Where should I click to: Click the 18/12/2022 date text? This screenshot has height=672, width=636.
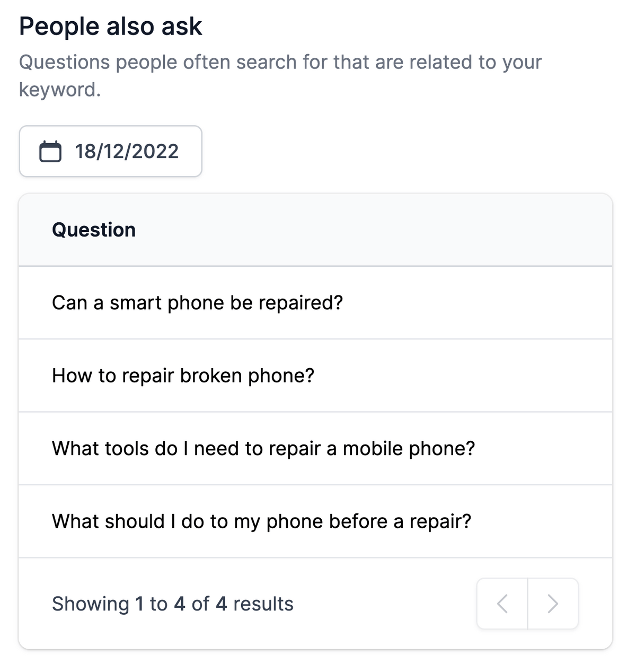(x=127, y=151)
